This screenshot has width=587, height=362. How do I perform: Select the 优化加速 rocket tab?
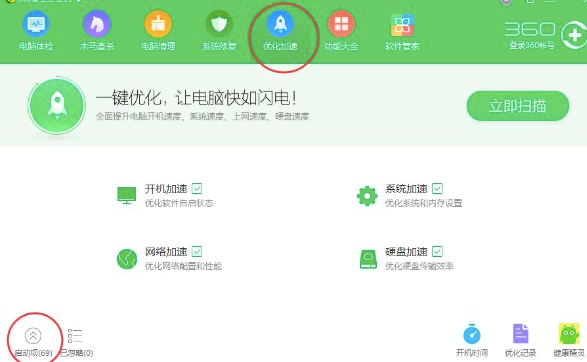(280, 31)
